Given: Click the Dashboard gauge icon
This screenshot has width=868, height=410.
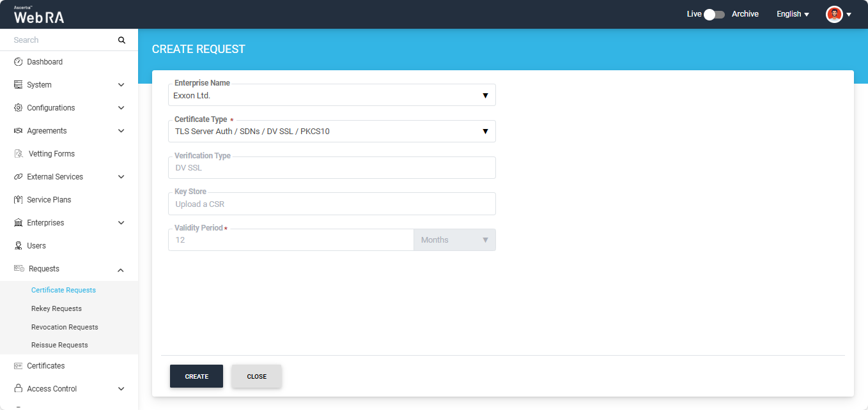Looking at the screenshot, I should pyautogui.click(x=19, y=62).
